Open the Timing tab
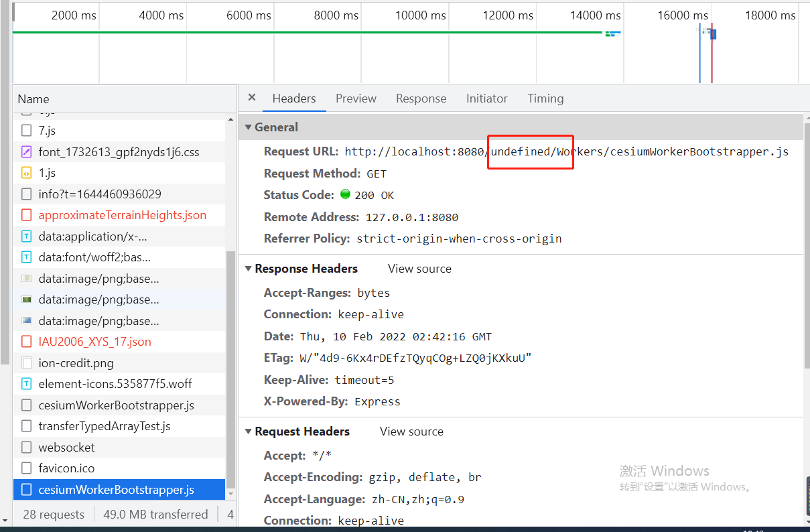810x532 pixels. 545,98
